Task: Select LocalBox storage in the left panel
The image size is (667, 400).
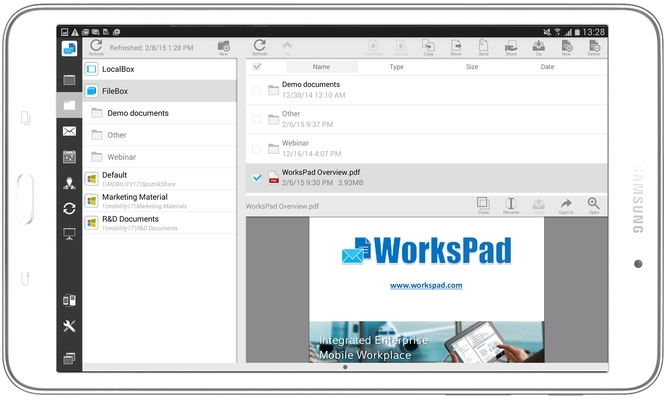Action: [160, 69]
